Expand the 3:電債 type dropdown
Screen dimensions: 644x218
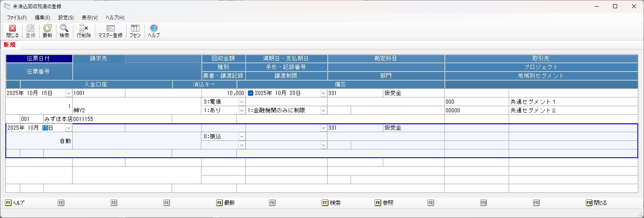click(x=241, y=102)
